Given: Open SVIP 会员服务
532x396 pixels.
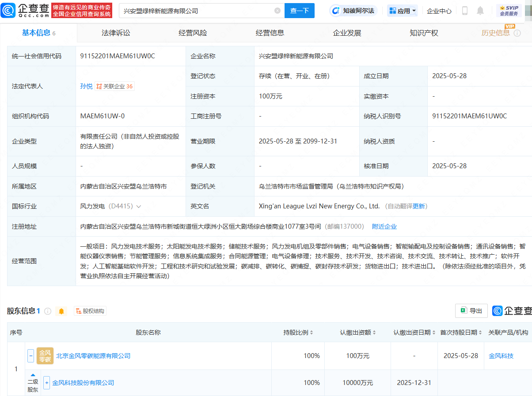Looking at the screenshot, I should (x=509, y=11).
